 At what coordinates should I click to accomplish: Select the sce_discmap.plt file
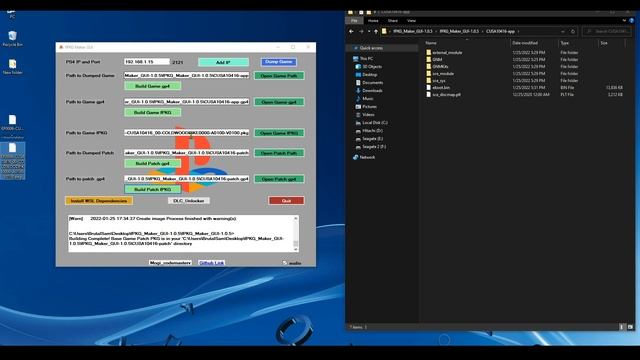click(443, 94)
